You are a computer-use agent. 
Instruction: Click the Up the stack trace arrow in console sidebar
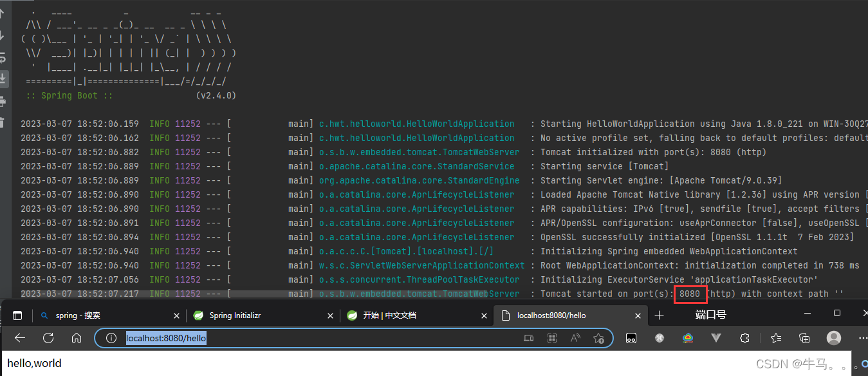pyautogui.click(x=3, y=14)
